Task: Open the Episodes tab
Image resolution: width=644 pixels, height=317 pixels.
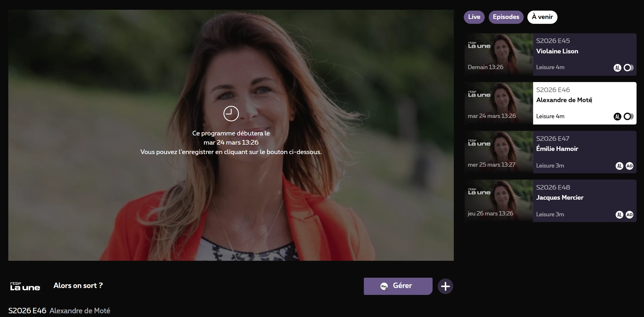Action: pos(506,17)
